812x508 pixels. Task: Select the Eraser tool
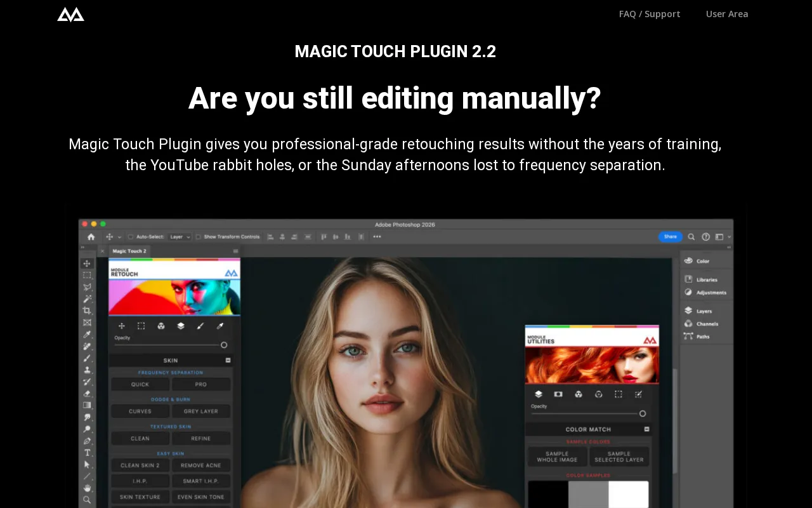[87, 393]
